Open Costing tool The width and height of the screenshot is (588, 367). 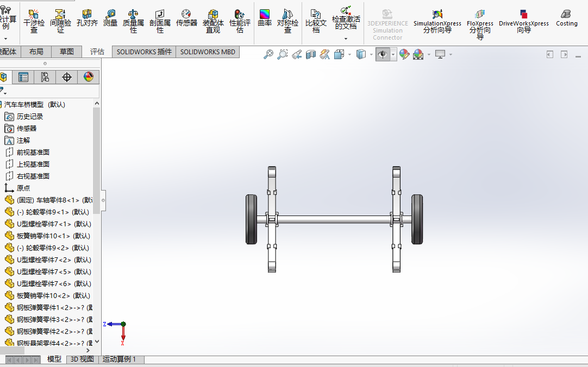click(567, 18)
